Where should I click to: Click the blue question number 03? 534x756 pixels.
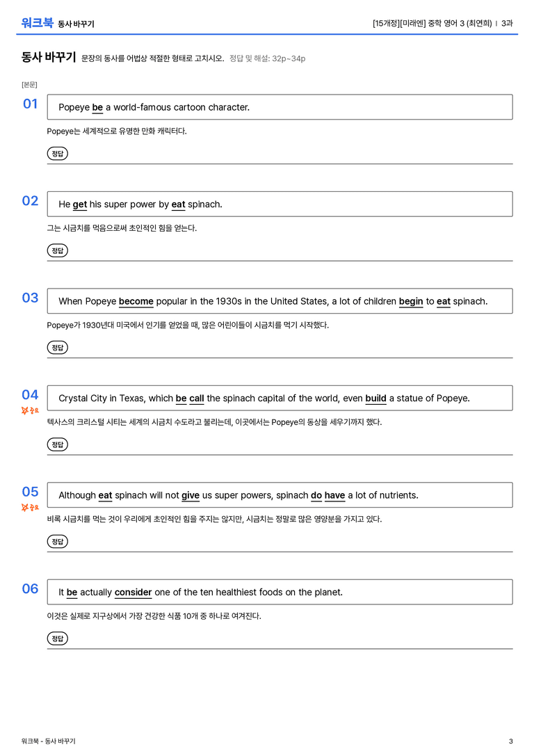coord(30,298)
